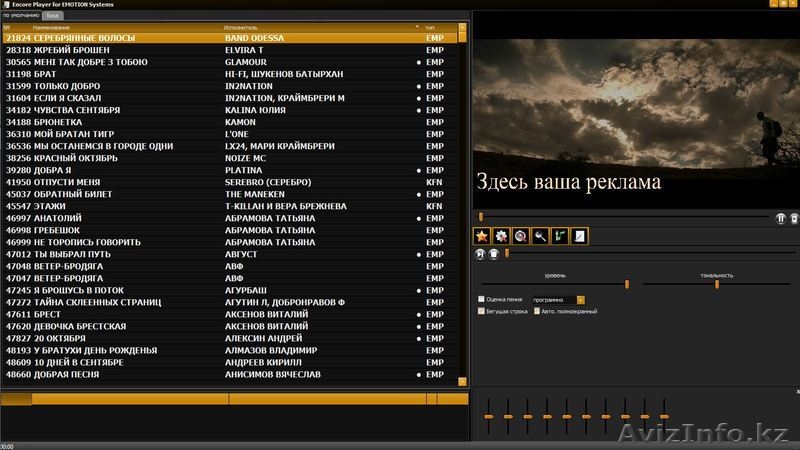Click the тональность slider handle

click(717, 284)
